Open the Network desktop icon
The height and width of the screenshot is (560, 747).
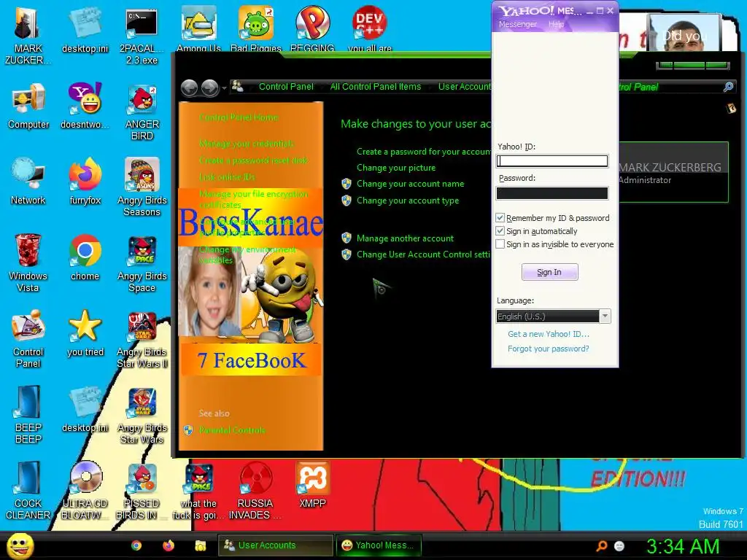tap(28, 182)
